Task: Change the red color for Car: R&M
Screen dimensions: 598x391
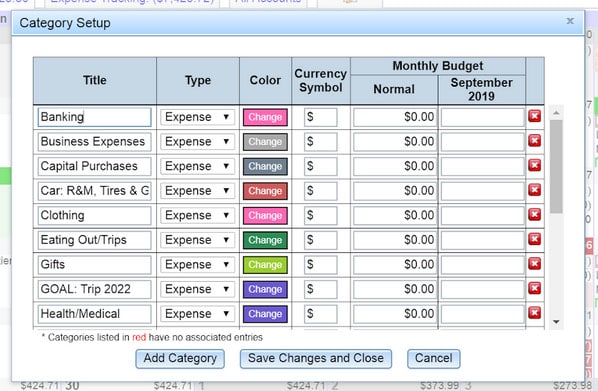Action: (265, 191)
